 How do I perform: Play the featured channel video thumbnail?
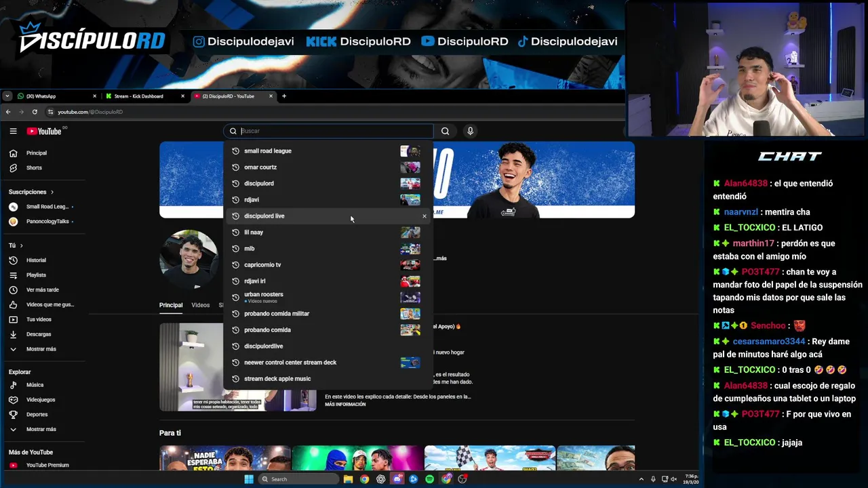(237, 367)
